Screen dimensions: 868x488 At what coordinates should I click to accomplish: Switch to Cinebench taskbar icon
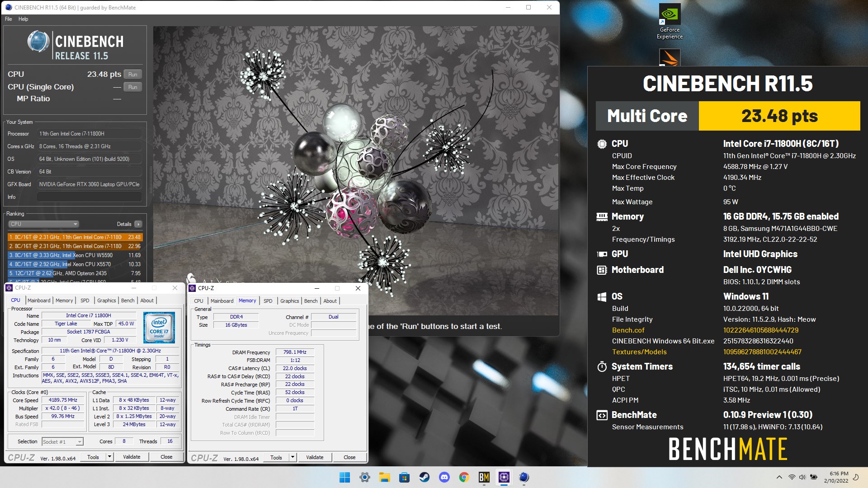[x=524, y=477]
